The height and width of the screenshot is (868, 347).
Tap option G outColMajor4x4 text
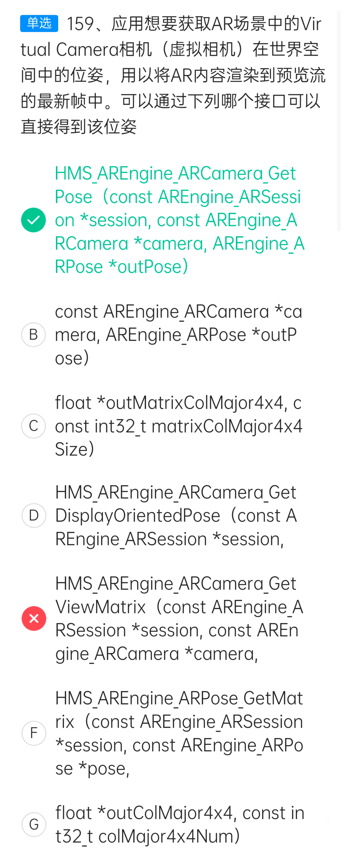click(180, 824)
